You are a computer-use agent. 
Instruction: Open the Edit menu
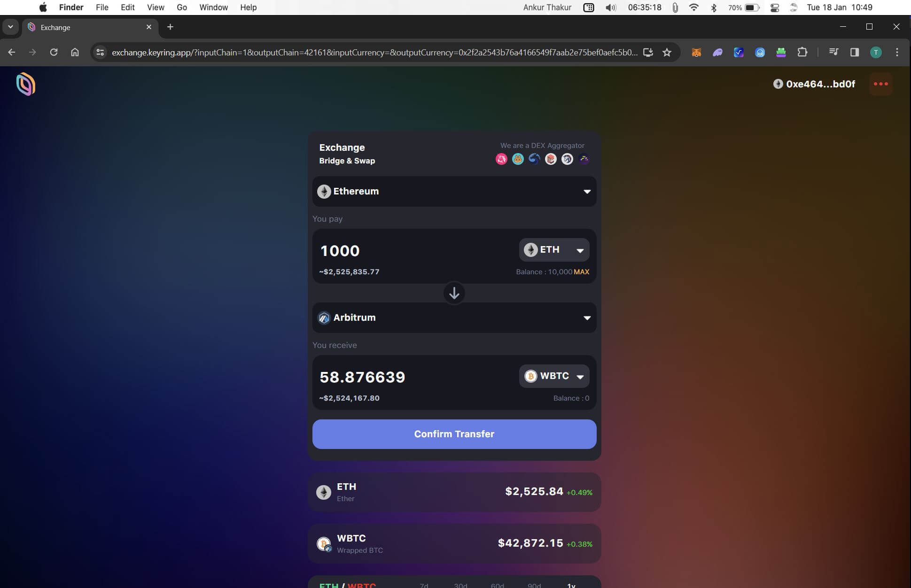click(x=127, y=7)
